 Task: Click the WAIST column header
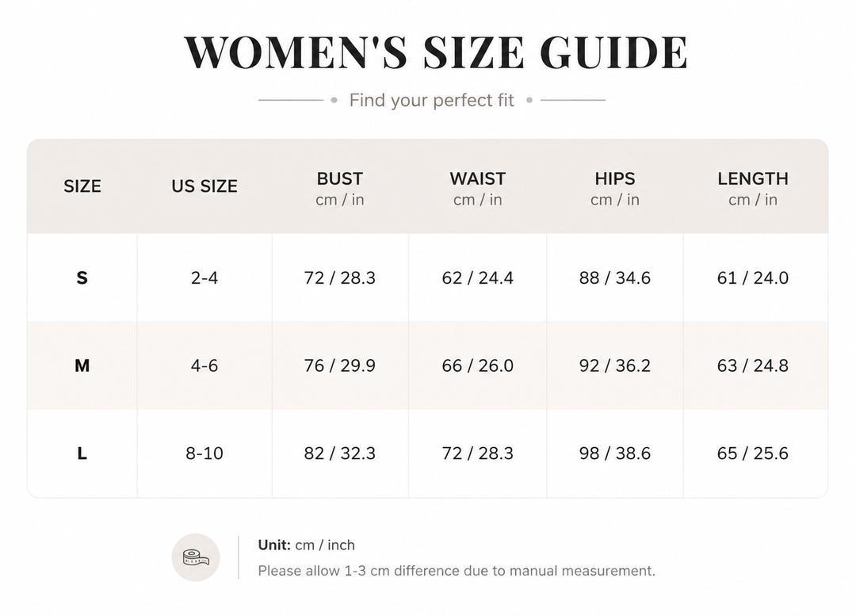tap(478, 189)
